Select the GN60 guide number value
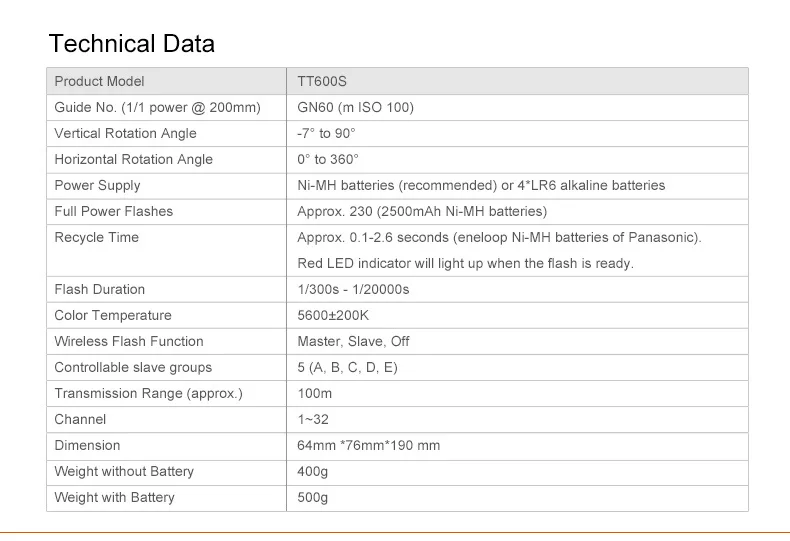 point(355,107)
